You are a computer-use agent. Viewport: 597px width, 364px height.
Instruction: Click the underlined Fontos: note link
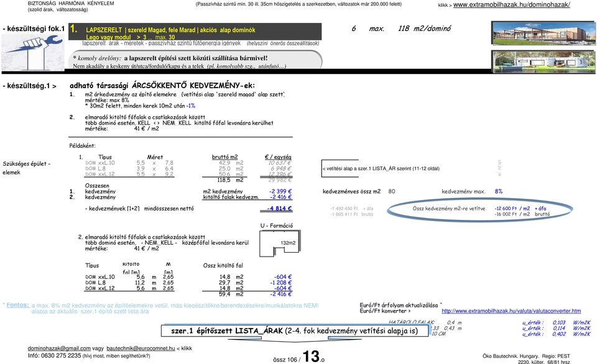(17, 305)
